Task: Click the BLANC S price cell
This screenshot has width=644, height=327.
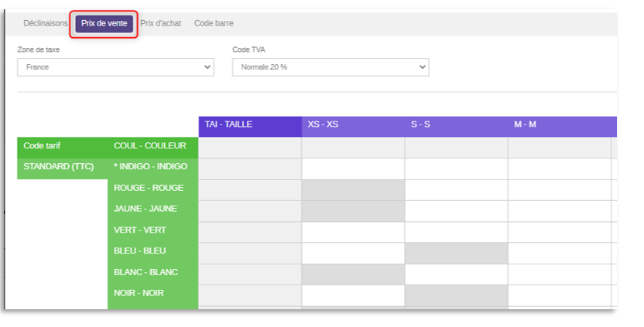Action: [x=457, y=274]
